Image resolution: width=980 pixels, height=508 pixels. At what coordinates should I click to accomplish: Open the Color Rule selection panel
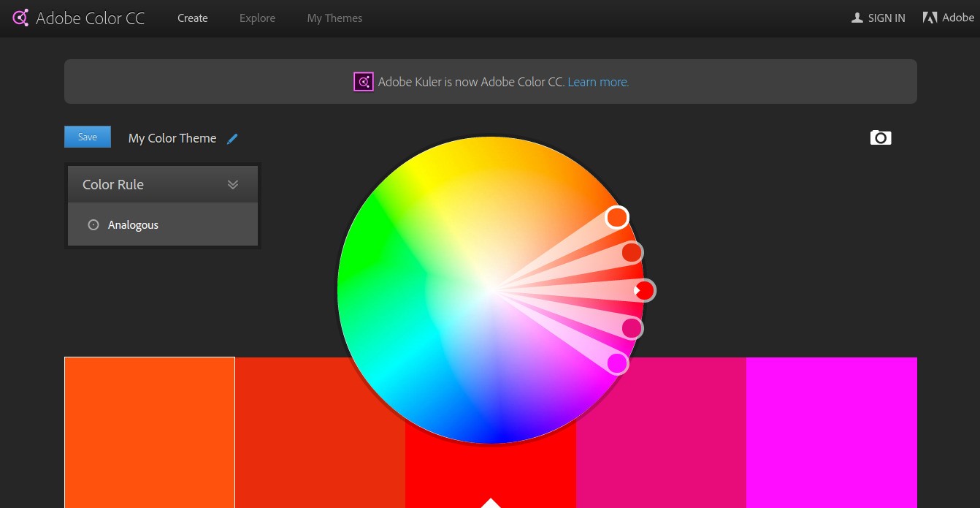[162, 184]
